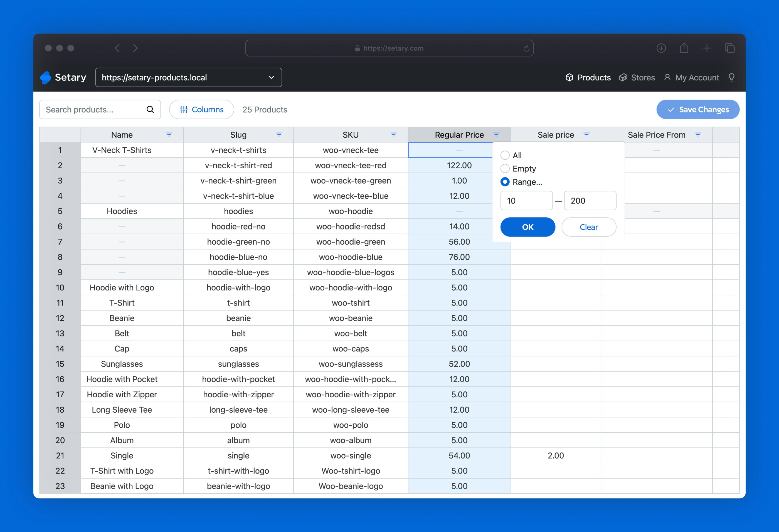Reload page with the refresh icon
This screenshot has height=532, width=779.
pos(526,48)
